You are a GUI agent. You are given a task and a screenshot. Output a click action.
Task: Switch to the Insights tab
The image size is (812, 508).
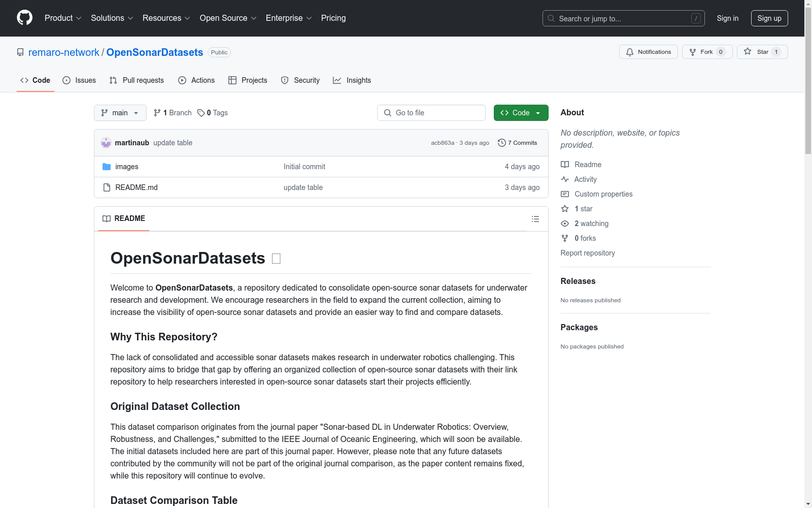(352, 80)
